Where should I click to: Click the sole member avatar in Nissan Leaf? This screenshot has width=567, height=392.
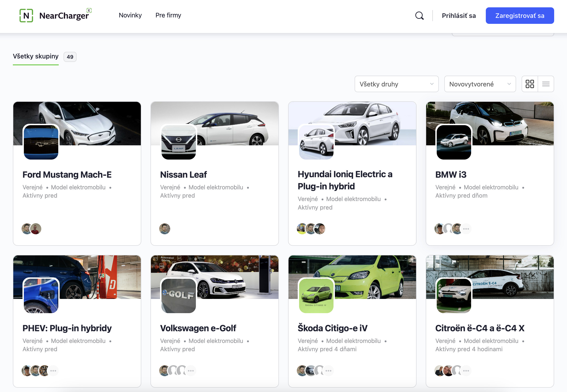coord(165,229)
